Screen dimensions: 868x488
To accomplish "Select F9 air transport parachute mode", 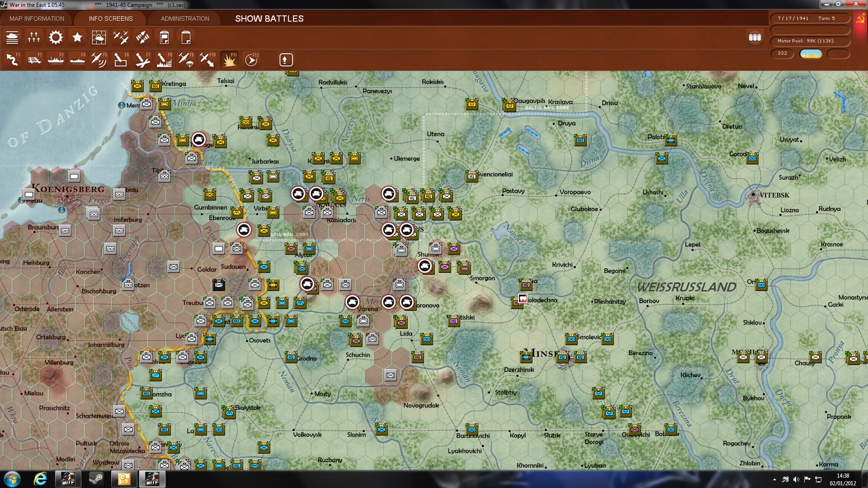I will [186, 60].
